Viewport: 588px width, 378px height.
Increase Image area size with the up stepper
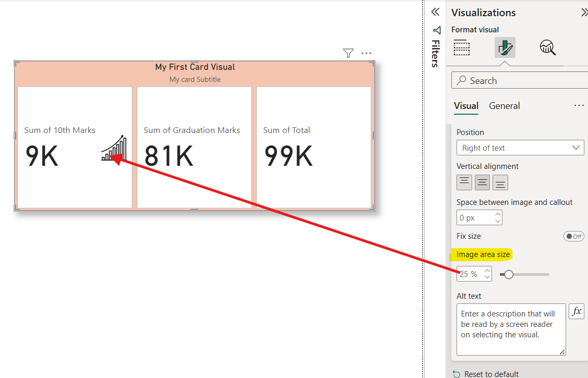click(487, 271)
